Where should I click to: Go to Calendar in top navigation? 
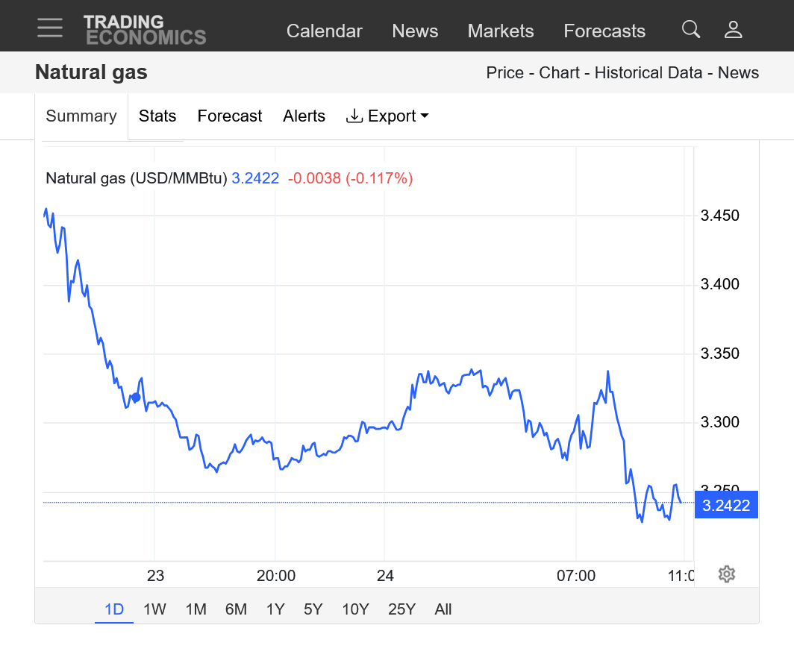325,31
